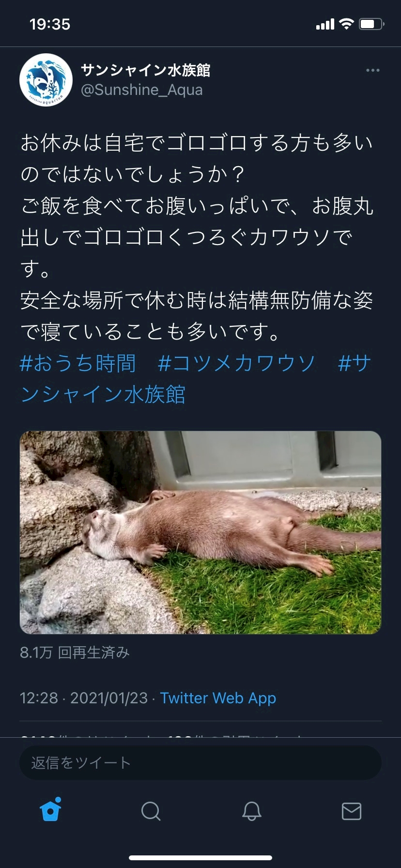This screenshot has height=868, width=401.
Task: Open the #サンシャイン水族館 hashtag
Action: [196, 379]
